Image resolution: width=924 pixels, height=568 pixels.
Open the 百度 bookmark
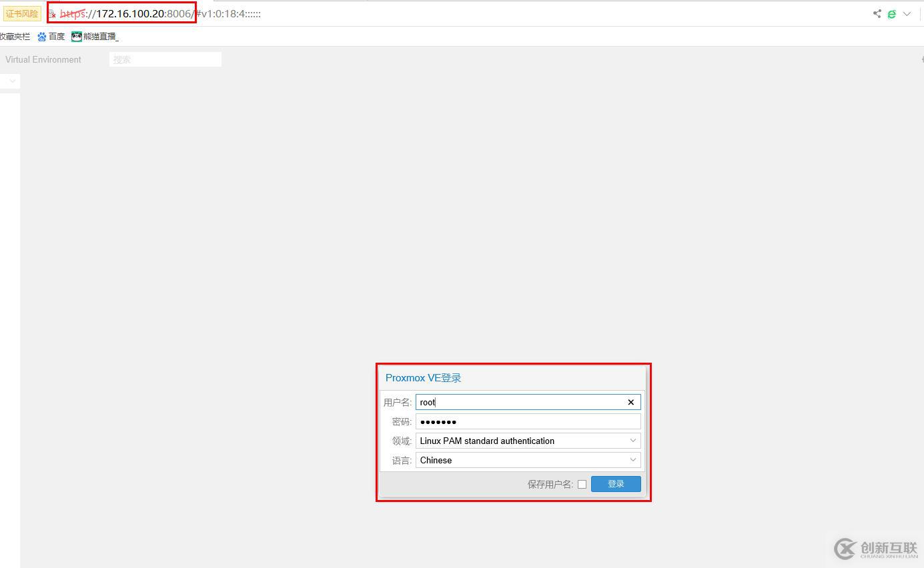(51, 37)
